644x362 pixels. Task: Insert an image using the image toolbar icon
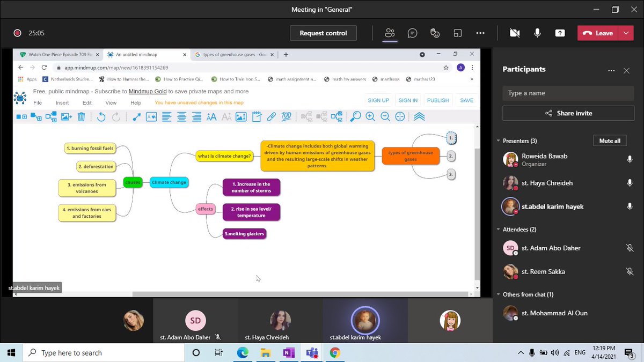point(65,116)
